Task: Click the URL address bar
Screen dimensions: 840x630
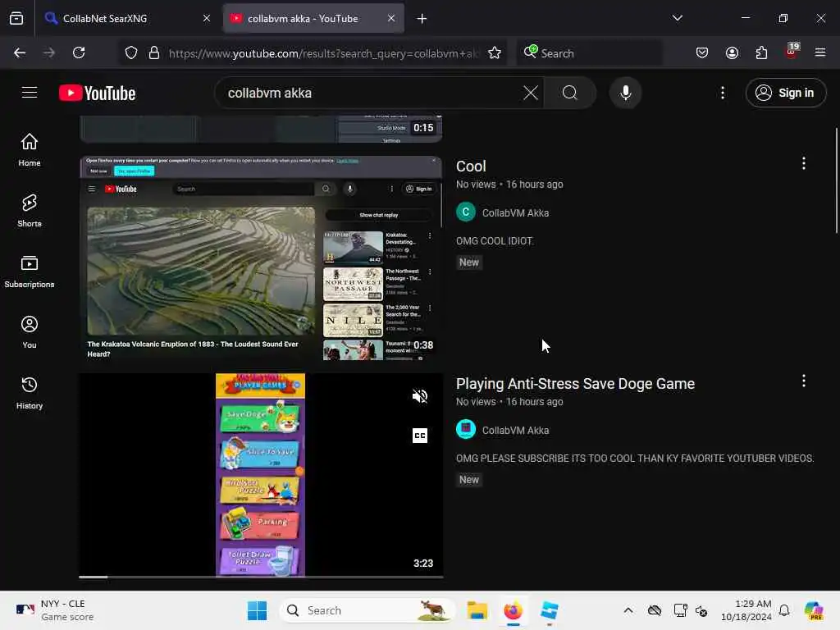Action: [323, 53]
